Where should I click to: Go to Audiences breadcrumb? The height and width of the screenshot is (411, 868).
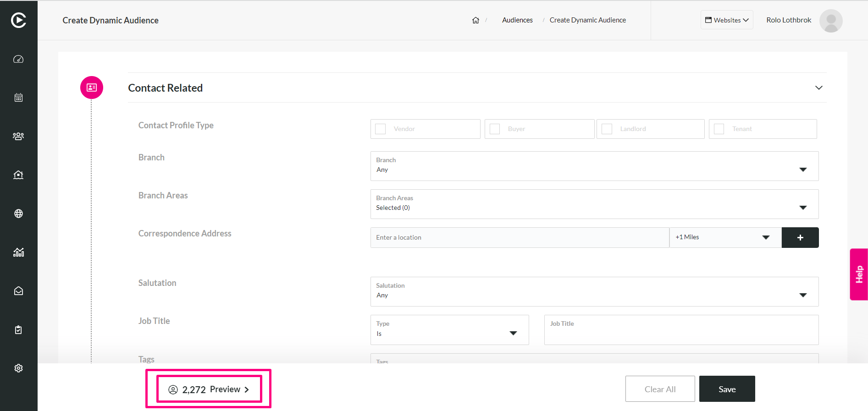[517, 20]
